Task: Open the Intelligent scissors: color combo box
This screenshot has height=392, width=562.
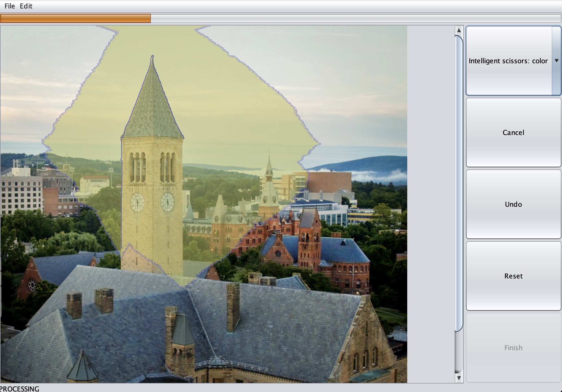Action: coord(508,61)
